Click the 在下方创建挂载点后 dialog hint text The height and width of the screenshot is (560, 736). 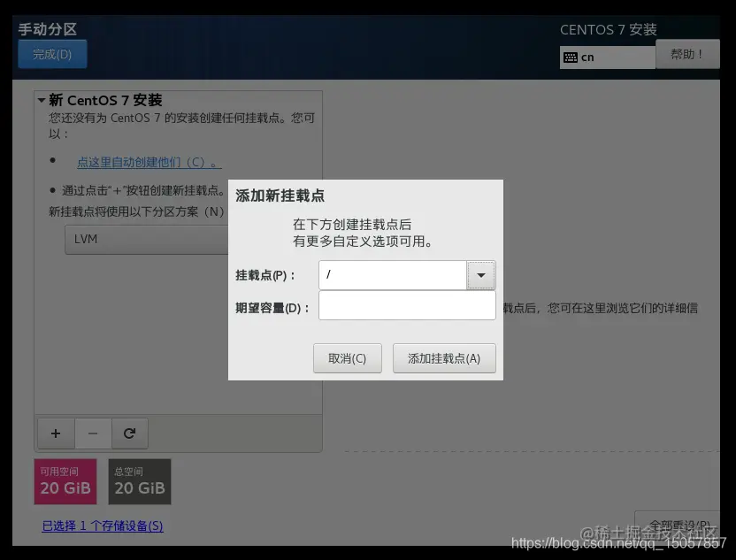tap(352, 225)
